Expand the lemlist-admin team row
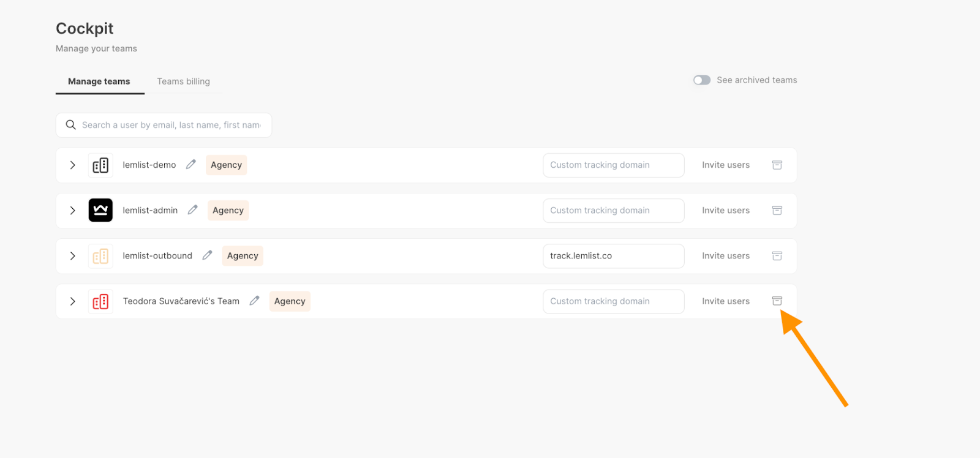This screenshot has height=458, width=980. coord(73,211)
